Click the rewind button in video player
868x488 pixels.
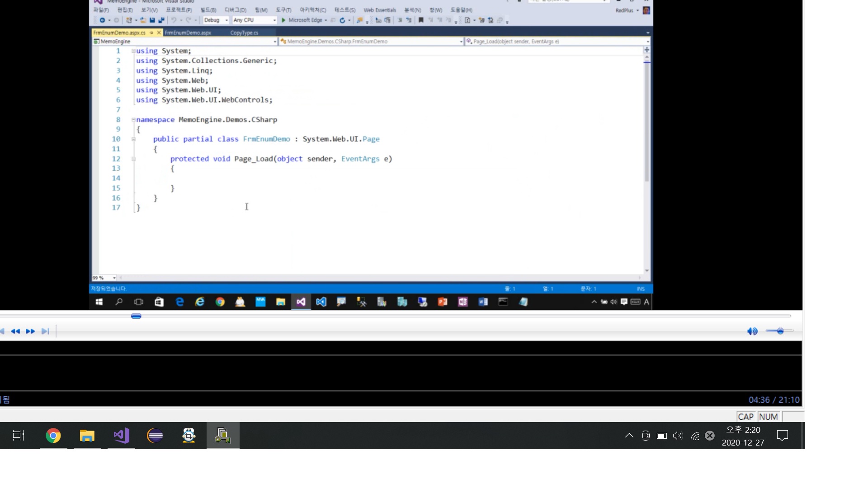point(15,331)
